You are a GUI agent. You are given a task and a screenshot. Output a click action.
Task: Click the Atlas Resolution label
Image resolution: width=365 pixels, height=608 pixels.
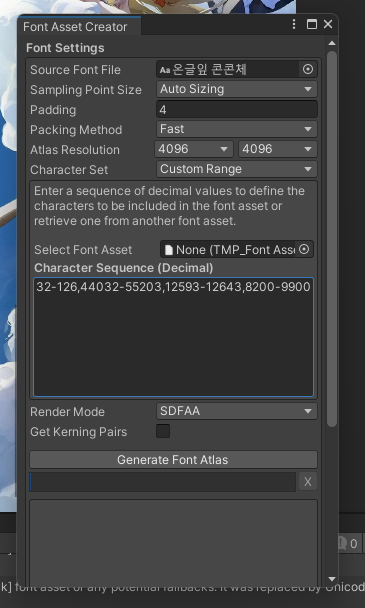point(75,150)
